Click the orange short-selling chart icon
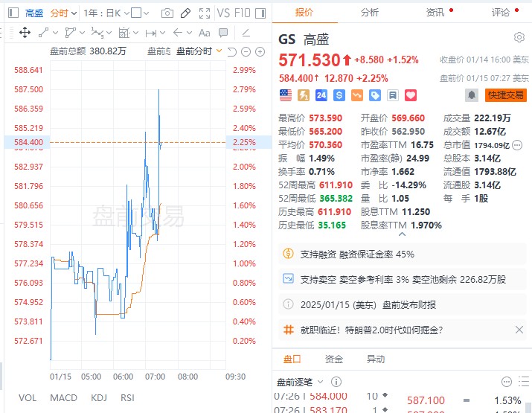This screenshot has width=532, height=413. 357,95
